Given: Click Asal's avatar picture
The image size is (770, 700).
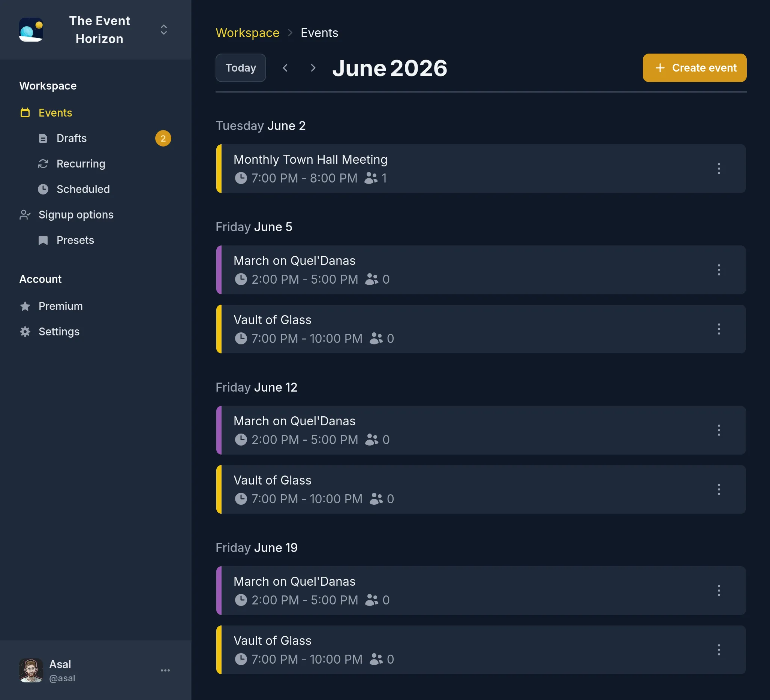Looking at the screenshot, I should [x=31, y=670].
